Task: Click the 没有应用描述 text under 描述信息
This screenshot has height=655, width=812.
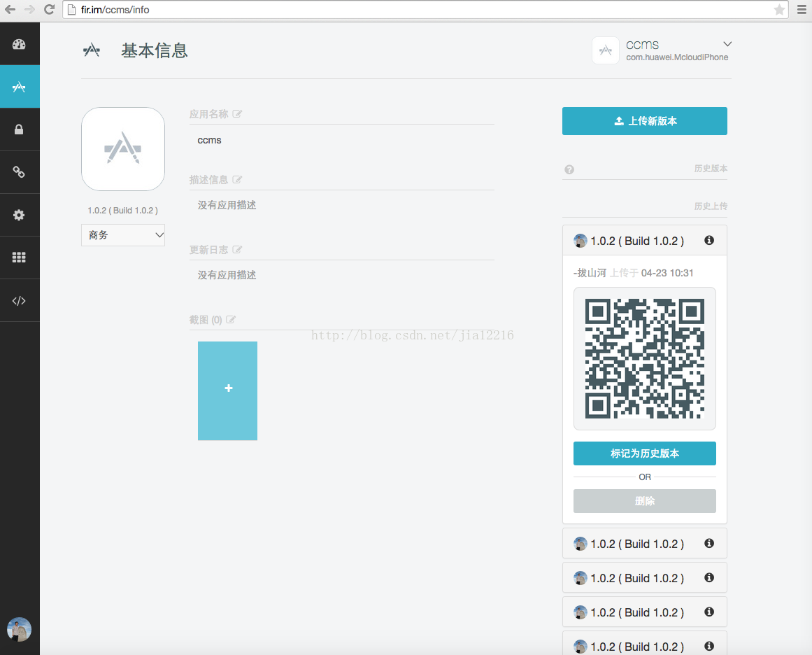Action: click(227, 205)
